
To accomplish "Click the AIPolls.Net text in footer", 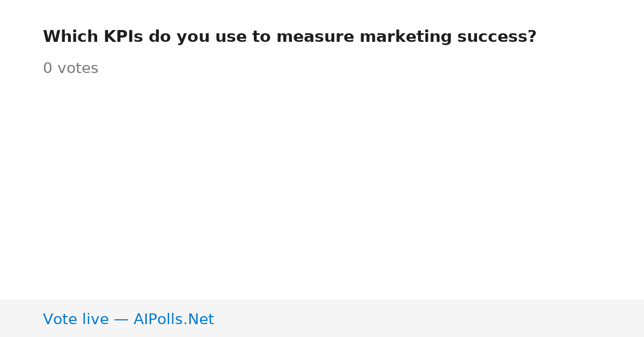I will [x=173, y=319].
